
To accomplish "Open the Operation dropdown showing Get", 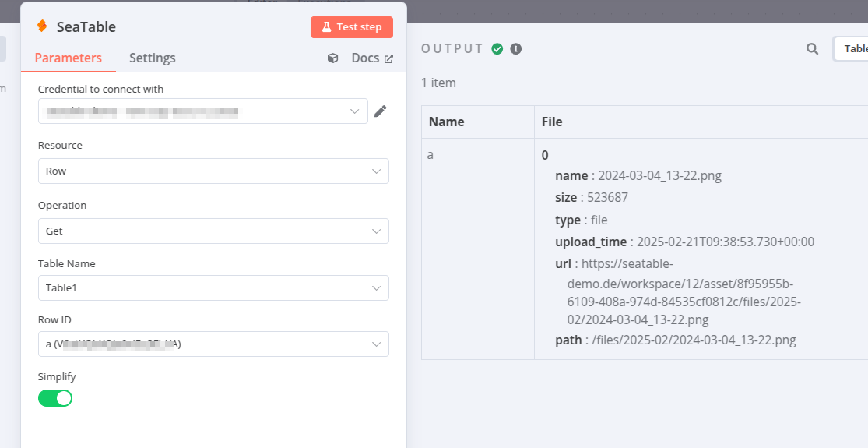I will point(213,231).
